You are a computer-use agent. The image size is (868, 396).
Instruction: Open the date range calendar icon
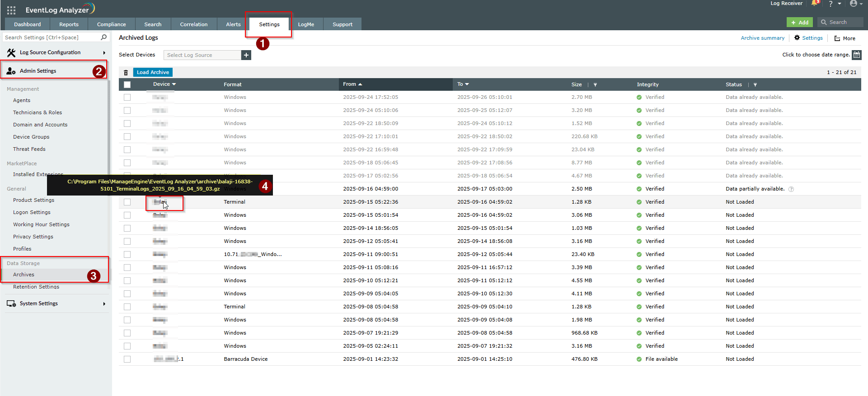point(856,55)
